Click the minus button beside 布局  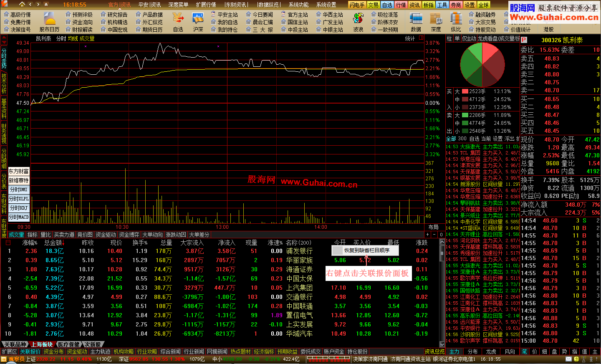coord(434,235)
